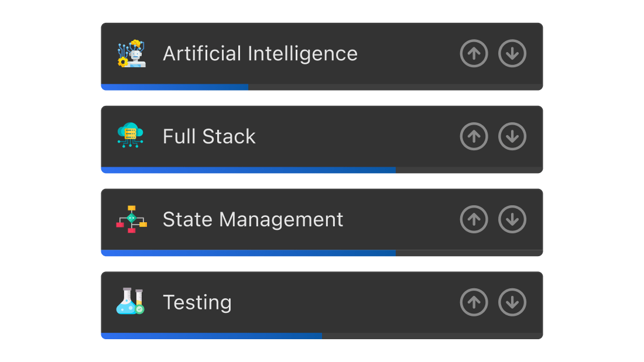The height and width of the screenshot is (362, 644).
Task: Click the Full Stack progress bar
Action: coord(322,170)
